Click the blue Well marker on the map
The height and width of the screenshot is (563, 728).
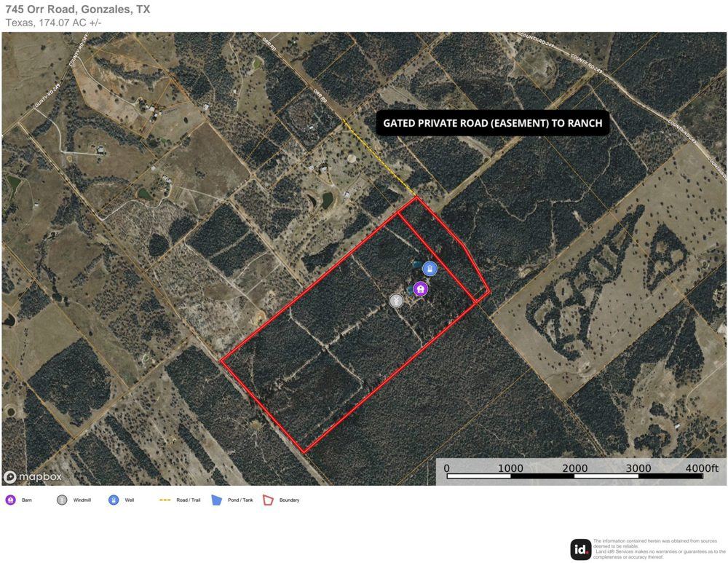430,269
